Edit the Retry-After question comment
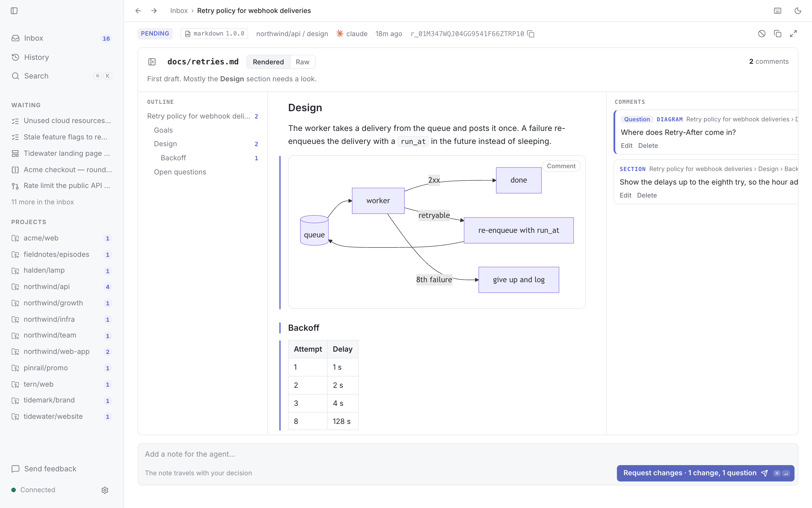The image size is (812, 508). [626, 145]
